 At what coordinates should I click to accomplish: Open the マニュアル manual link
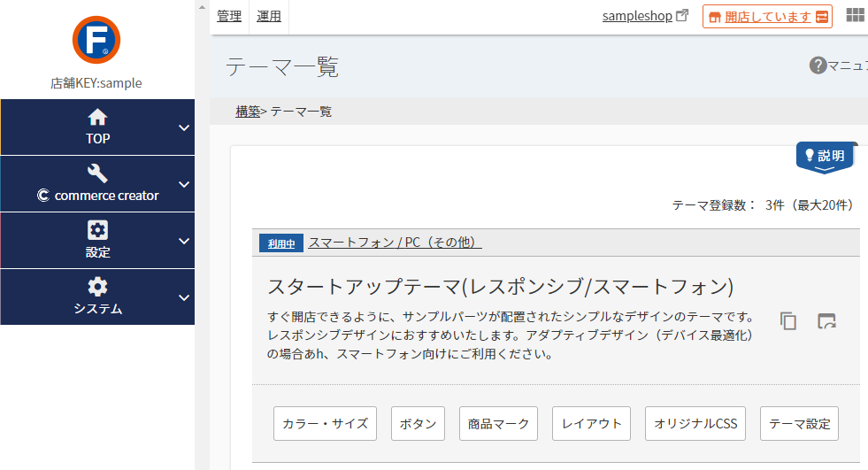[x=848, y=65]
